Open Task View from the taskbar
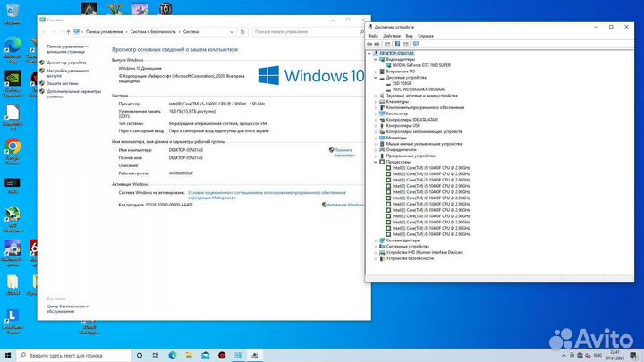This screenshot has width=644, height=362. pos(156,355)
